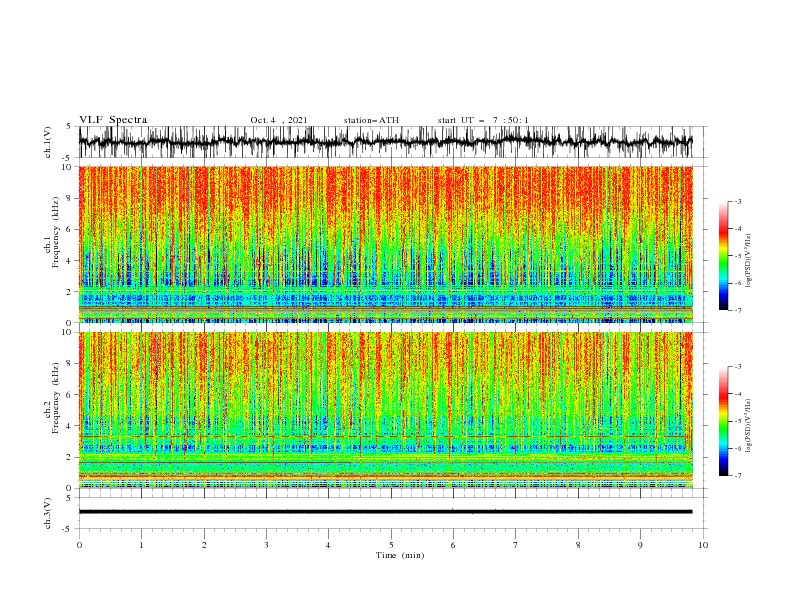Click the x-axis tick label '8' minutes
The height and width of the screenshot is (612, 792).
point(578,545)
